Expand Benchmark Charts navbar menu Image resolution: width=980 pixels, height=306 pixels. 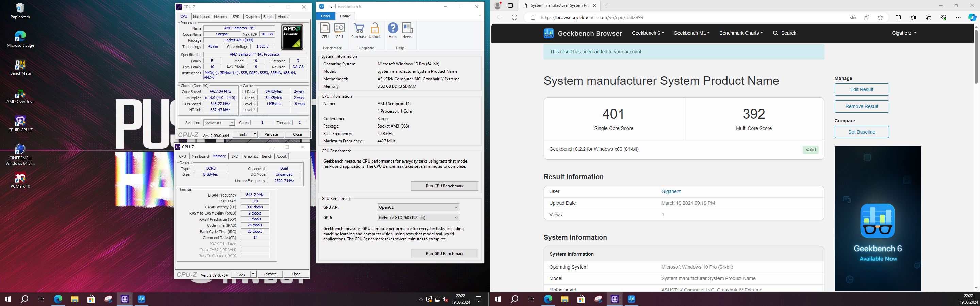point(741,33)
